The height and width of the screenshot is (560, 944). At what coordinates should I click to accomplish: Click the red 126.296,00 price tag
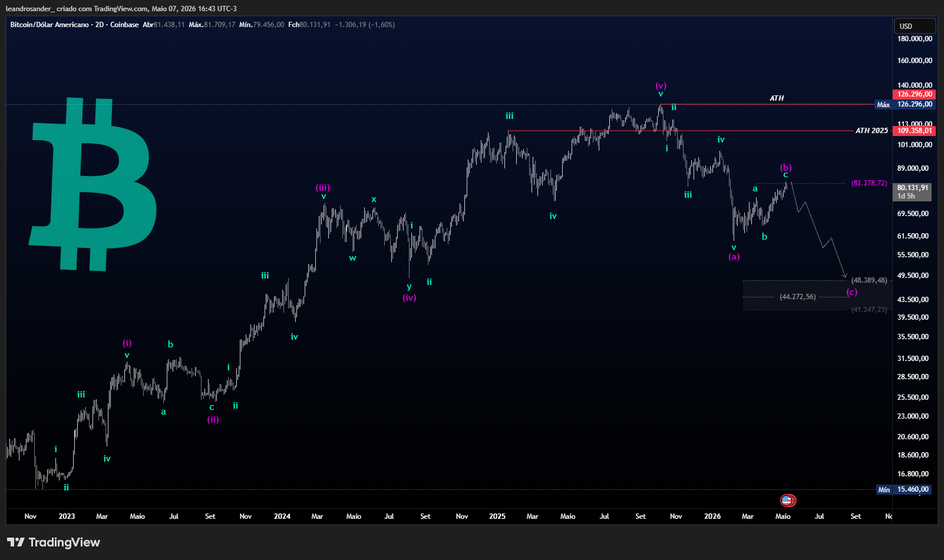point(914,94)
